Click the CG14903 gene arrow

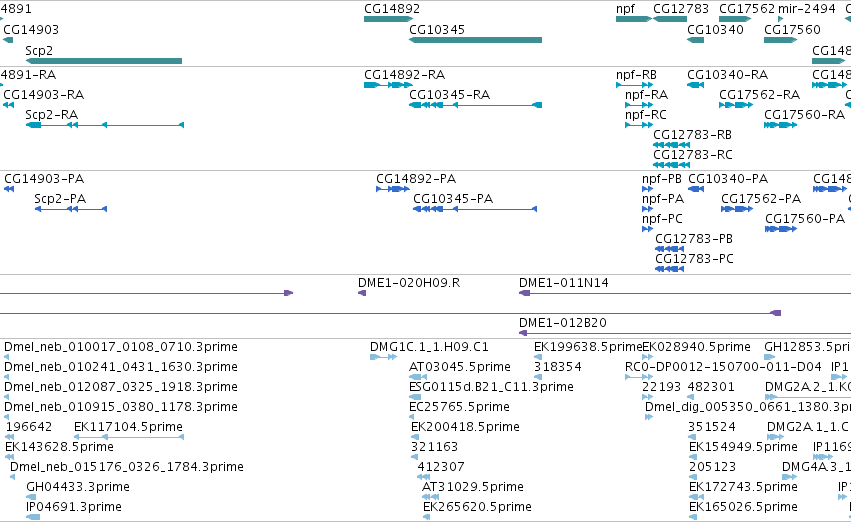8,40
